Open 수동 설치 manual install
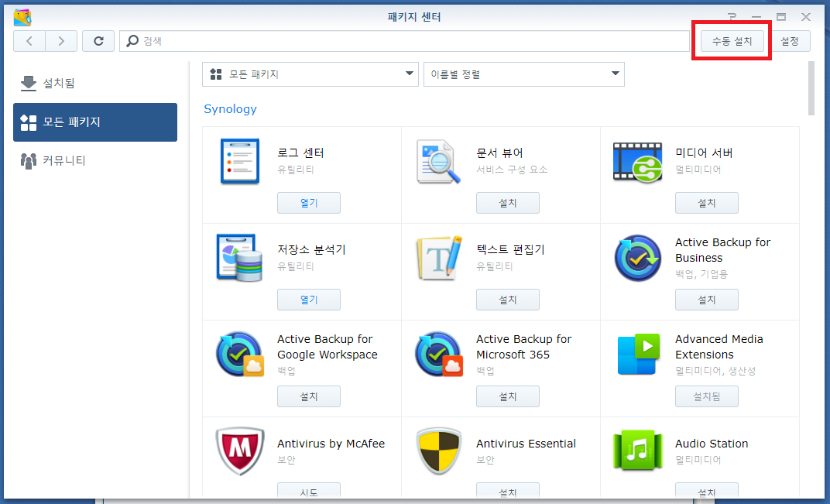Image resolution: width=830 pixels, height=504 pixels. [x=732, y=41]
